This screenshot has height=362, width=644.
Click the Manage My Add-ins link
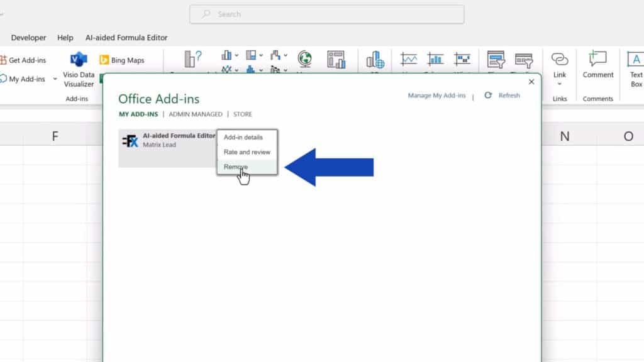coord(436,96)
